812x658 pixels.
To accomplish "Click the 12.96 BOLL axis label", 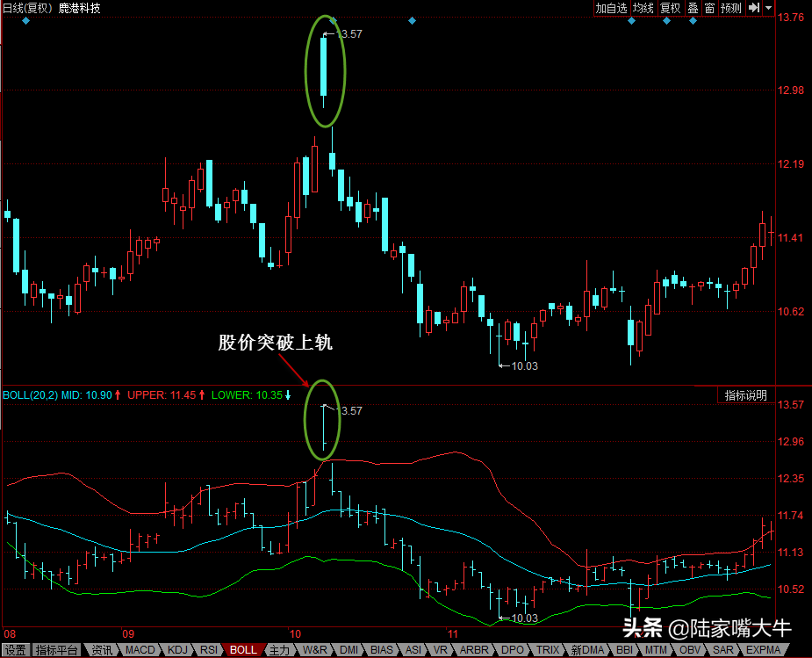I will (791, 441).
